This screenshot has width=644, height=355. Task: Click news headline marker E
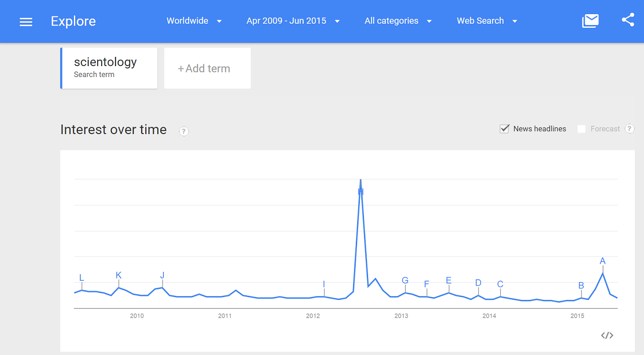[449, 281]
